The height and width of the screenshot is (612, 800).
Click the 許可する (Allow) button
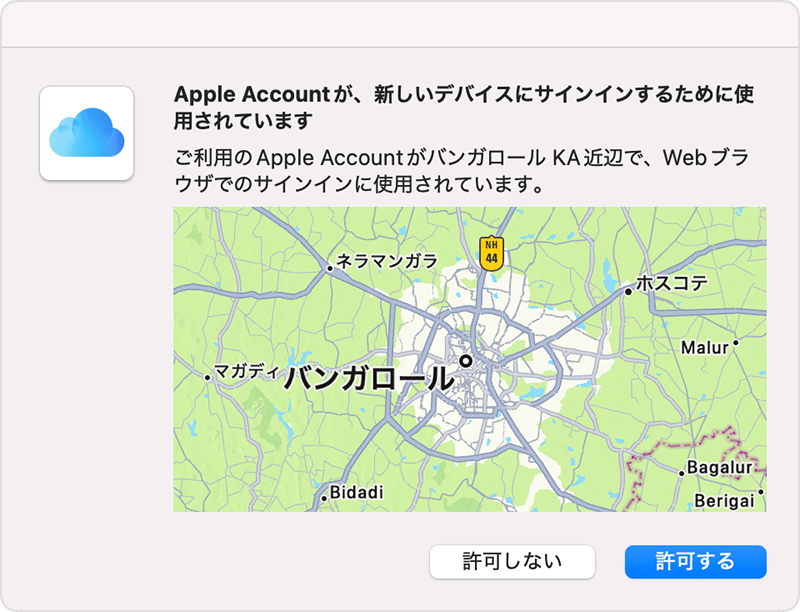pyautogui.click(x=695, y=562)
